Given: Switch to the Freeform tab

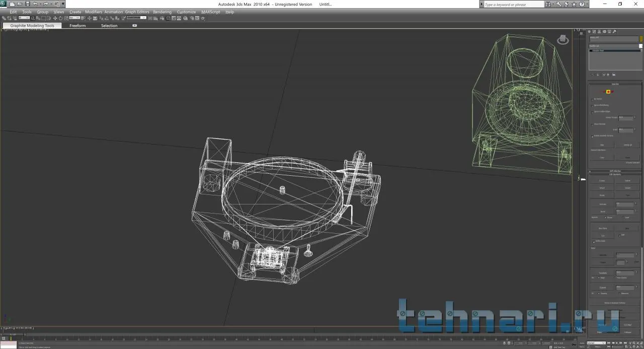Looking at the screenshot, I should [x=77, y=26].
